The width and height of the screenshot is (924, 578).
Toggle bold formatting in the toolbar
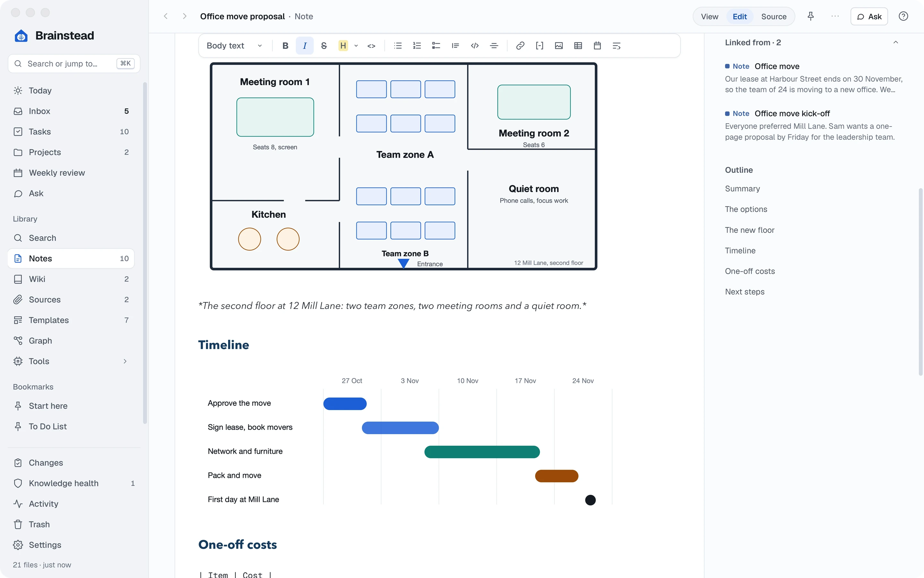point(285,46)
